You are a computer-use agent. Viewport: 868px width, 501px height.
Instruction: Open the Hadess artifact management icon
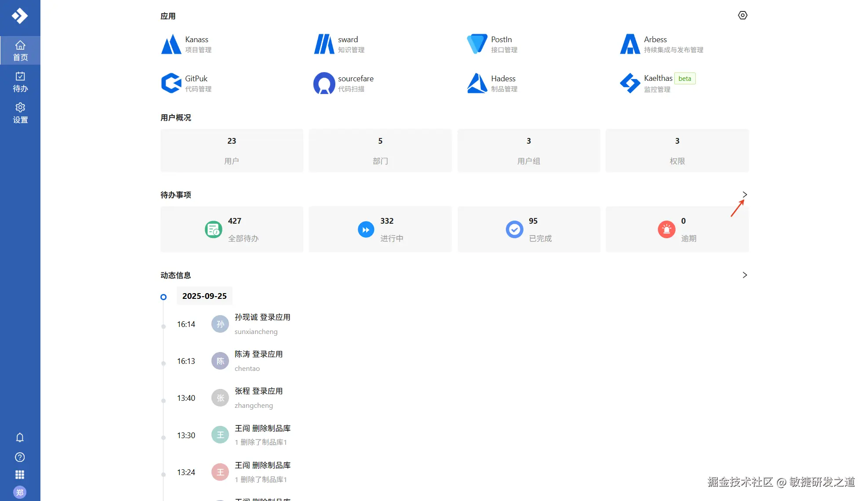tap(477, 83)
